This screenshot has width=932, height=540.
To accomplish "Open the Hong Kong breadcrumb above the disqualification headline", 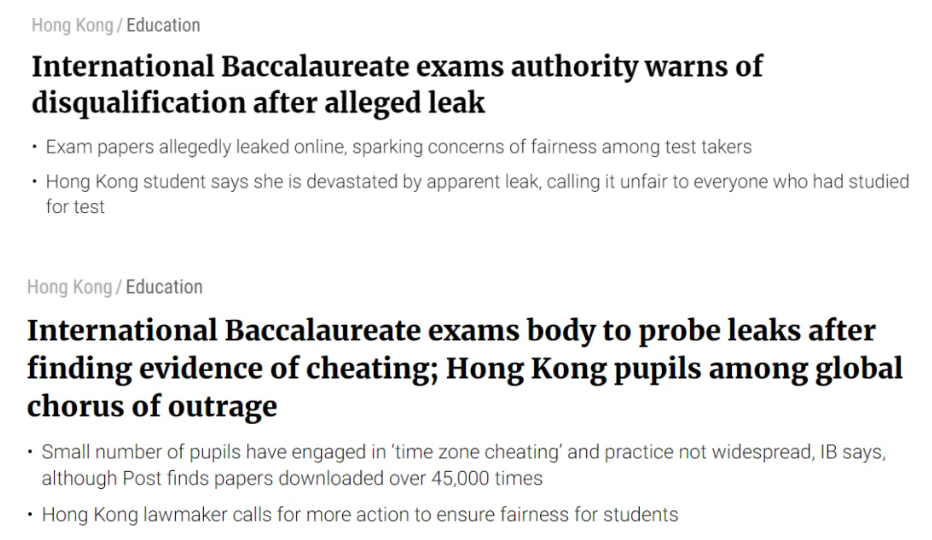I will coord(72,26).
